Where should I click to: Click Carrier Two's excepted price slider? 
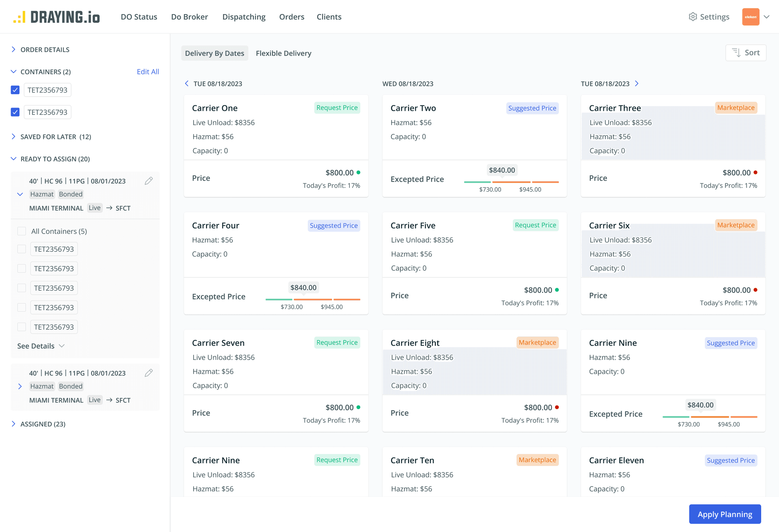tap(511, 182)
